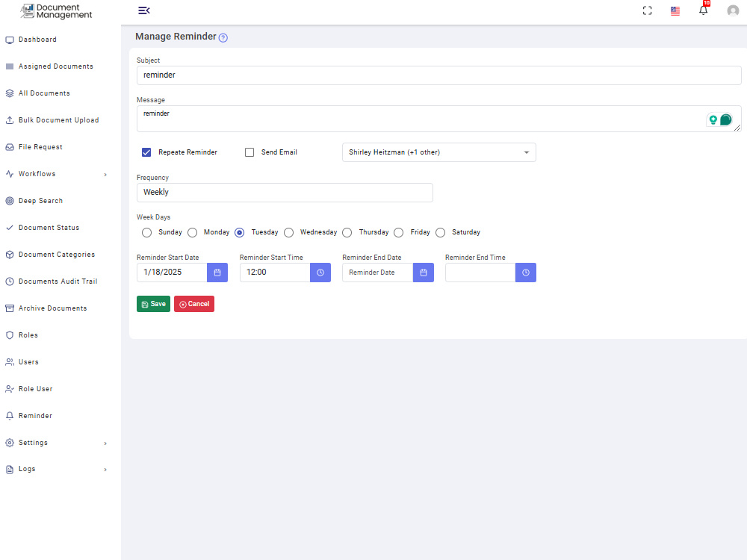
Task: Select the Saturday radio button
Action: [x=441, y=232]
